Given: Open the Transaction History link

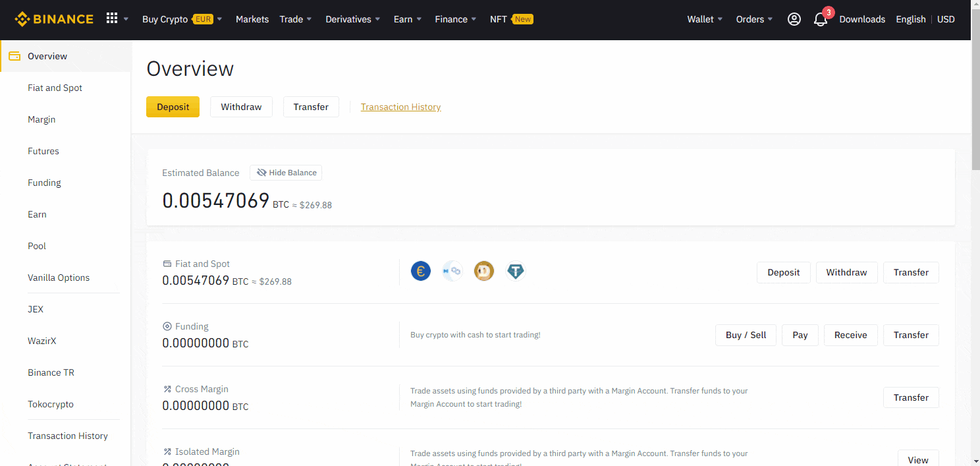Looking at the screenshot, I should coord(400,107).
